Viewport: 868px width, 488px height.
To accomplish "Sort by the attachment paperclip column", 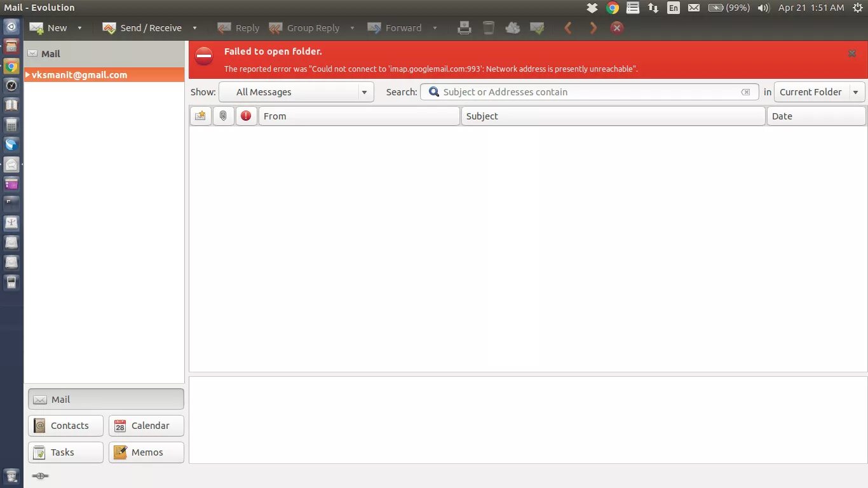I will 223,116.
